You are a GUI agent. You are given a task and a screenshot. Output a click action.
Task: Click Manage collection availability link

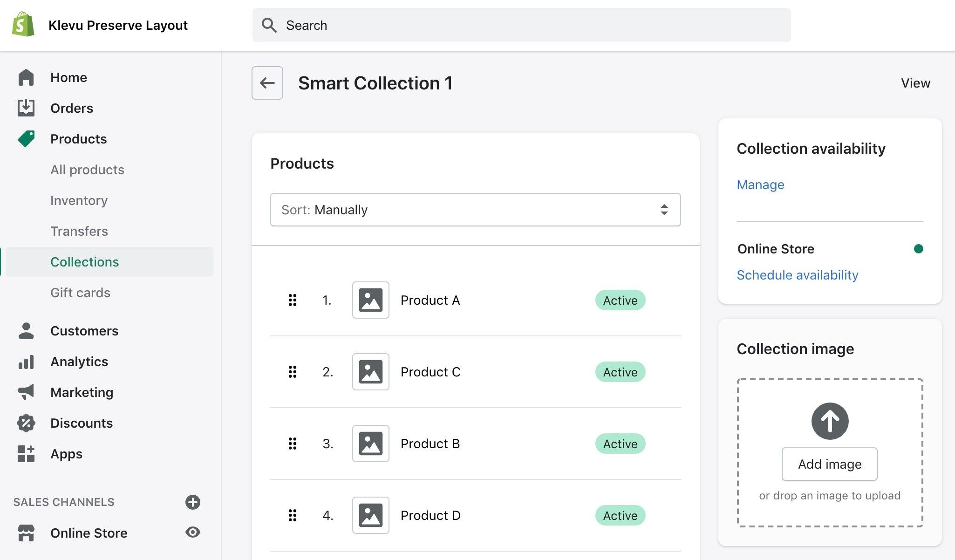point(760,184)
